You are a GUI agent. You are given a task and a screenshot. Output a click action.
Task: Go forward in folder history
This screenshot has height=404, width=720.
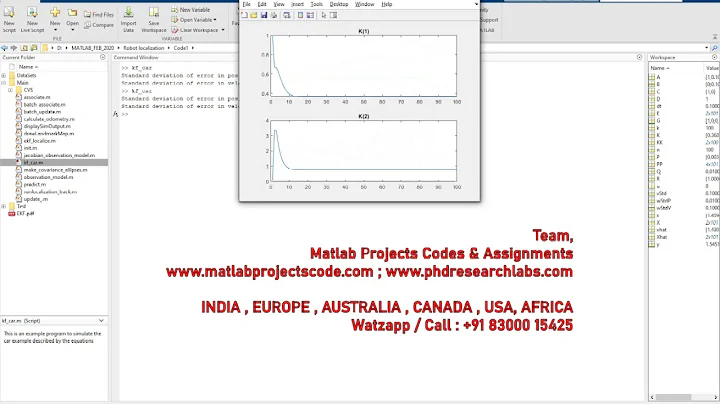coord(13,48)
